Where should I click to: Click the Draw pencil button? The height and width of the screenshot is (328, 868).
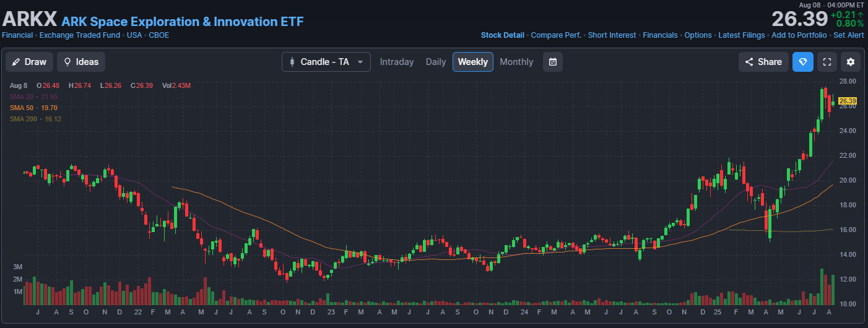29,62
